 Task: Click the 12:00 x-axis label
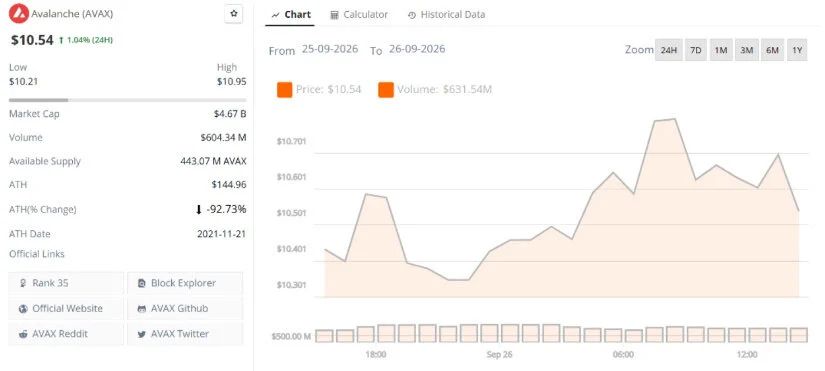pos(747,355)
